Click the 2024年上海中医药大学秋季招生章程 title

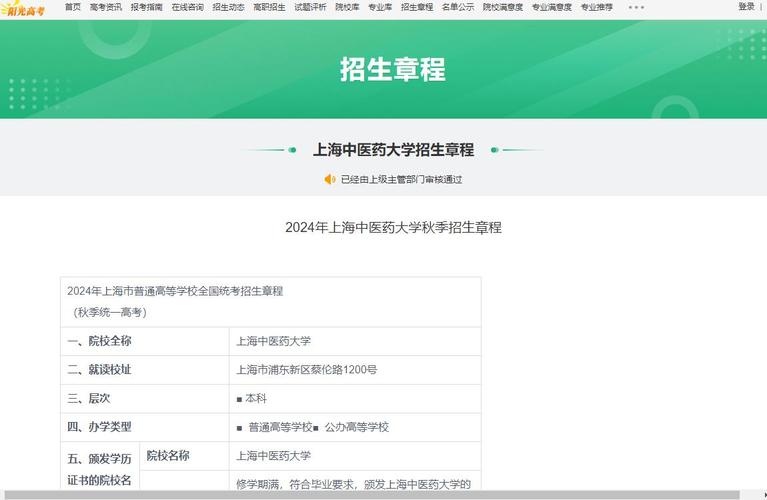[393, 227]
